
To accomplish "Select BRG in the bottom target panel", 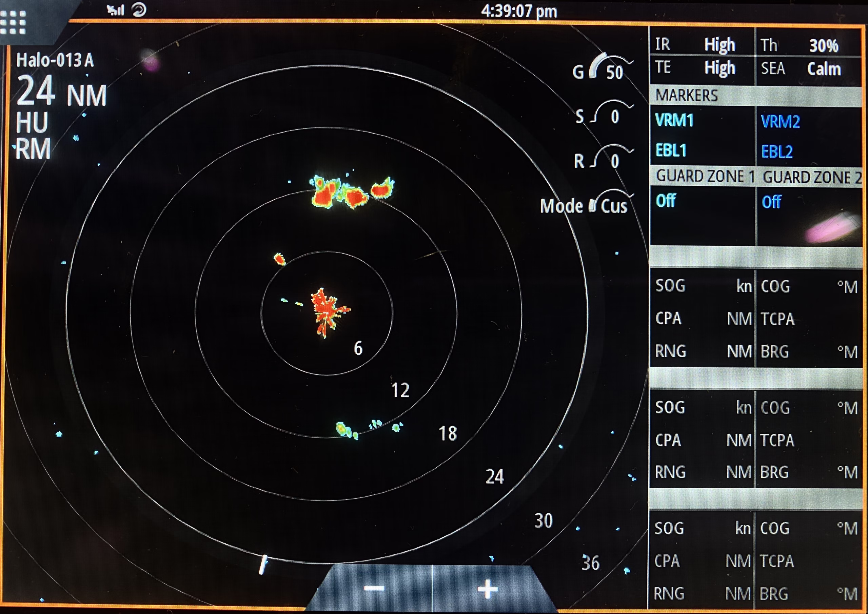I will [774, 594].
